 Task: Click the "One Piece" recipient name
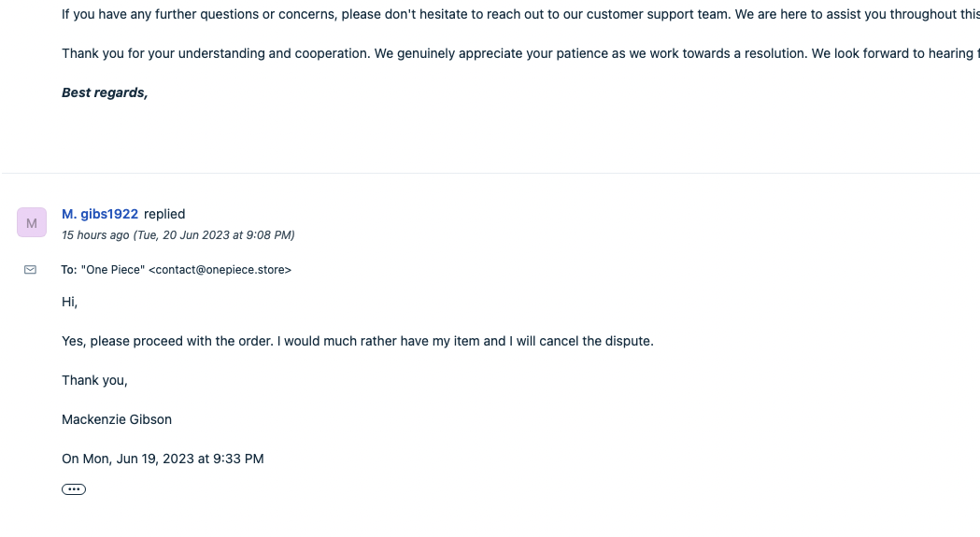coord(113,270)
